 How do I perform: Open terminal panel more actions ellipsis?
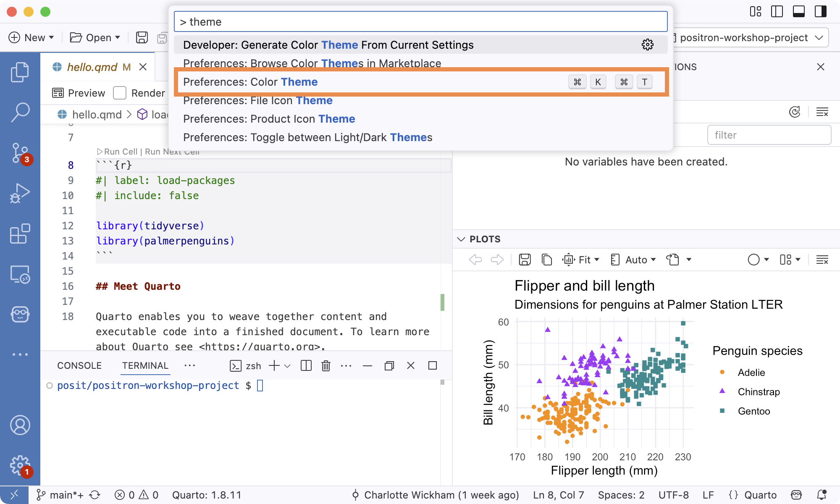(x=346, y=365)
